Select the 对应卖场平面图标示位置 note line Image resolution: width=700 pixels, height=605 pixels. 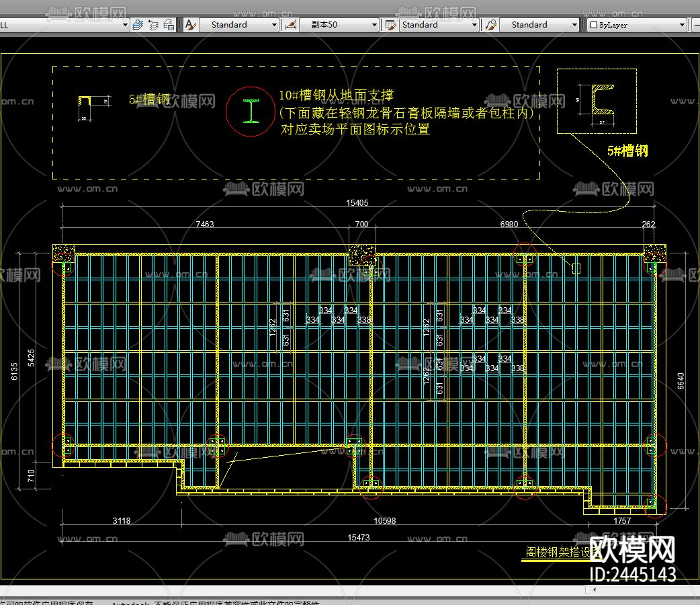[355, 129]
